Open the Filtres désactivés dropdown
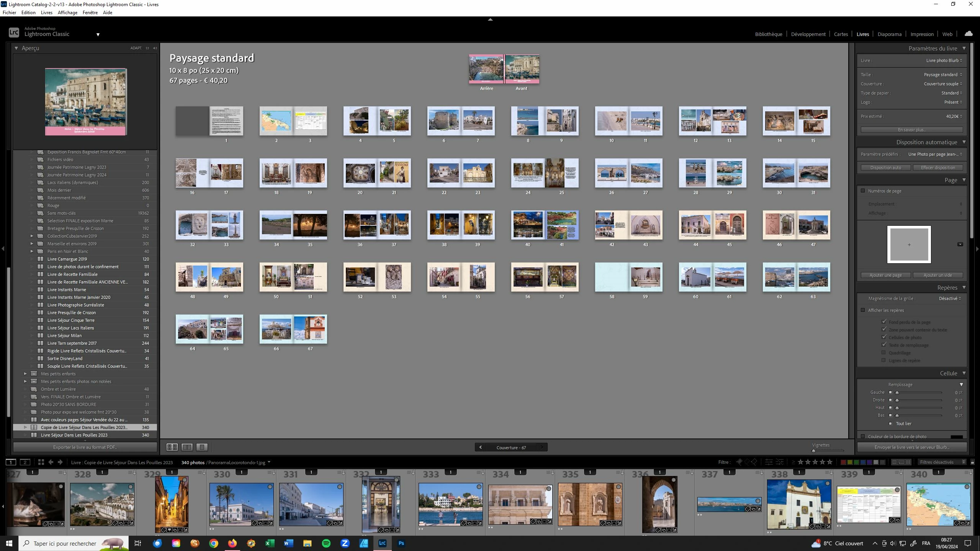980x551 pixels. coord(941,462)
